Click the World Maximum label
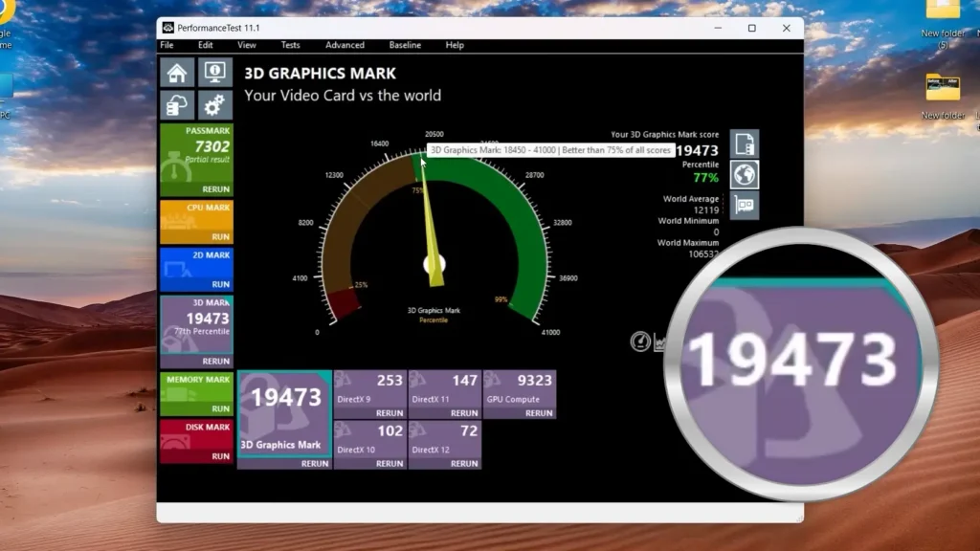Image resolution: width=980 pixels, height=551 pixels. (x=687, y=242)
